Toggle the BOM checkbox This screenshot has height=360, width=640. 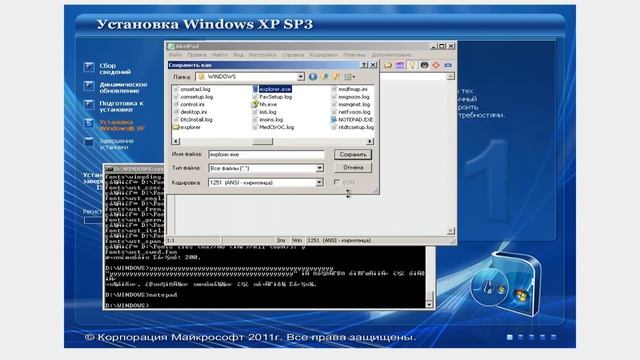click(337, 182)
